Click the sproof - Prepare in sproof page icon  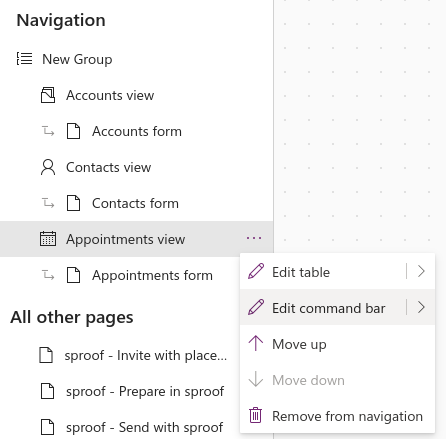pos(47,391)
